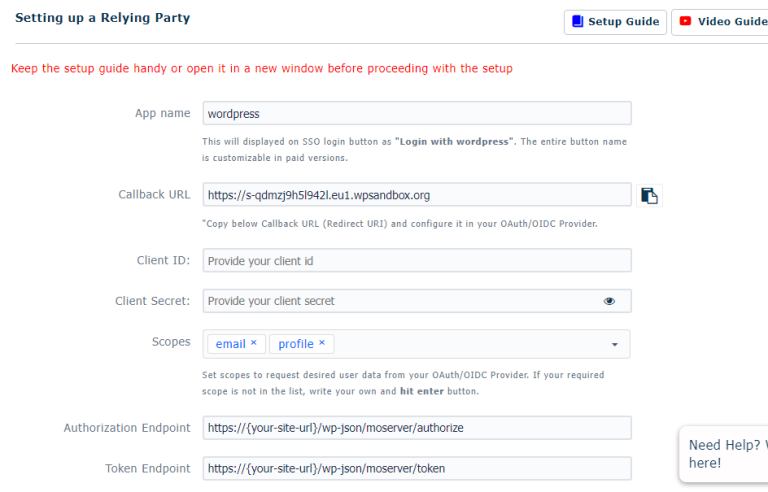The height and width of the screenshot is (492, 768).
Task: Click the email scope tag
Action: tap(230, 344)
